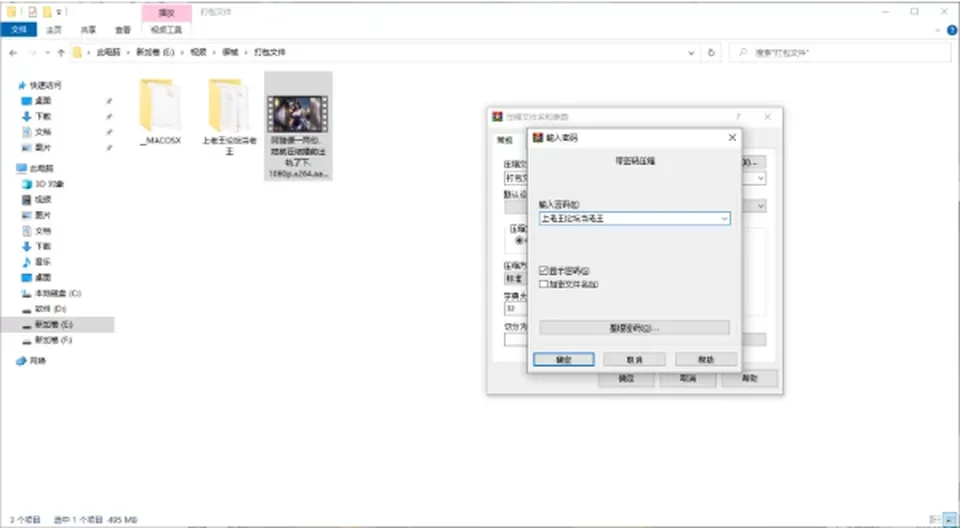Expand the password field dropdown arrow
The image size is (960, 528).
coord(724,219)
